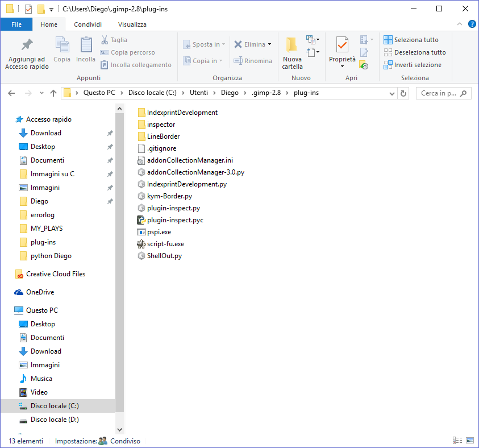Image resolution: width=479 pixels, height=448 pixels.
Task: Select Accesso rapido in navigation pane
Action: click(x=44, y=119)
